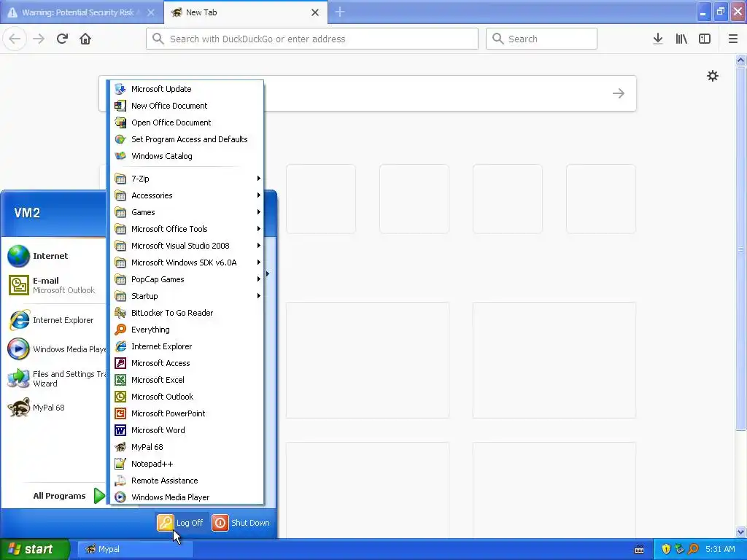Open a new browser tab with plus

pos(340,12)
